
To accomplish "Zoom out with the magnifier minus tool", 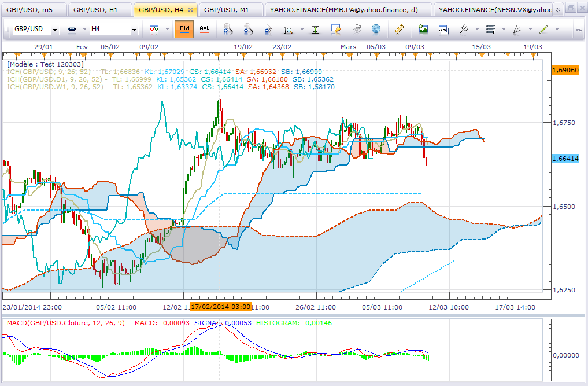I will 248,30.
